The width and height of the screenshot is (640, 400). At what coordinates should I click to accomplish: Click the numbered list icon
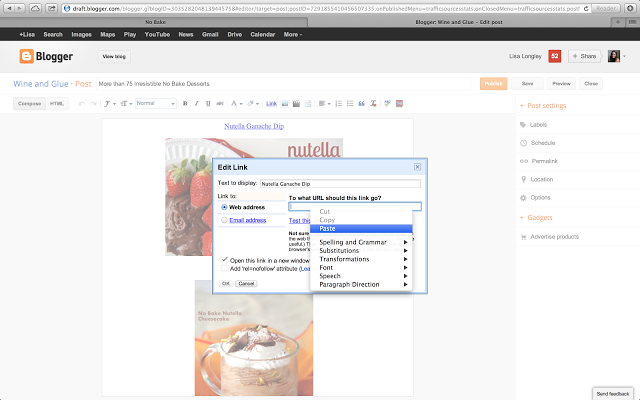pyautogui.click(x=338, y=104)
